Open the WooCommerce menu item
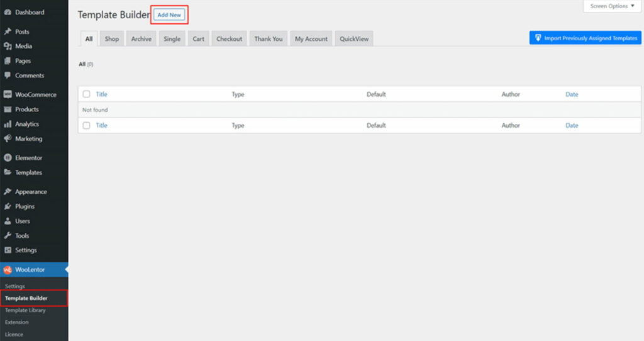644x341 pixels. pyautogui.click(x=34, y=94)
